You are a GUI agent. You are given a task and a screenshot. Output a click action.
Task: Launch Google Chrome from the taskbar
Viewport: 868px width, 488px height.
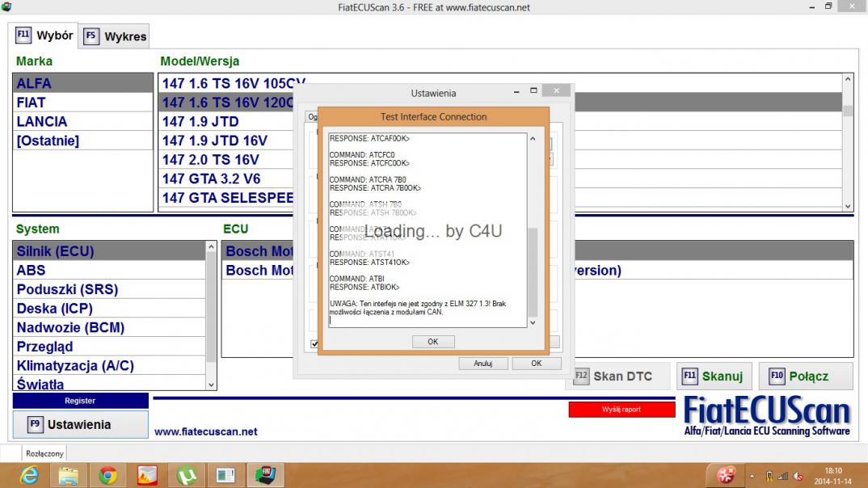[x=107, y=475]
